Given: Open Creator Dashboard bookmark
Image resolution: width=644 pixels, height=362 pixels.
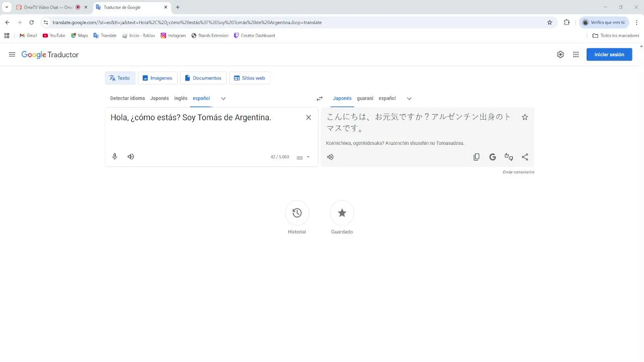Looking at the screenshot, I should pos(254,36).
